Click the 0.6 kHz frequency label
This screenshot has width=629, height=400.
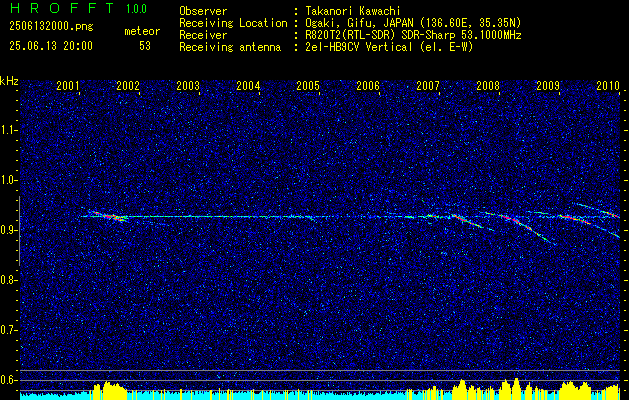(x=8, y=380)
